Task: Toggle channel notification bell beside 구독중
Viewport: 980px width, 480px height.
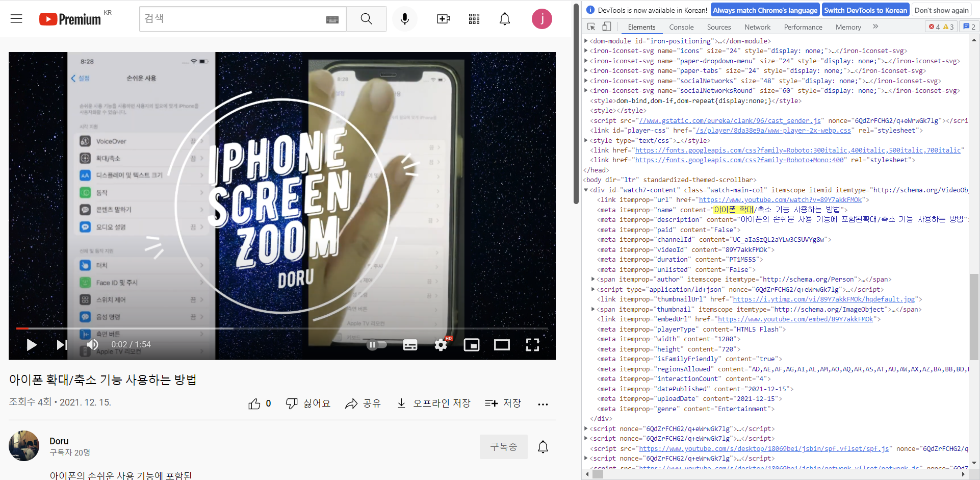Action: pos(543,447)
